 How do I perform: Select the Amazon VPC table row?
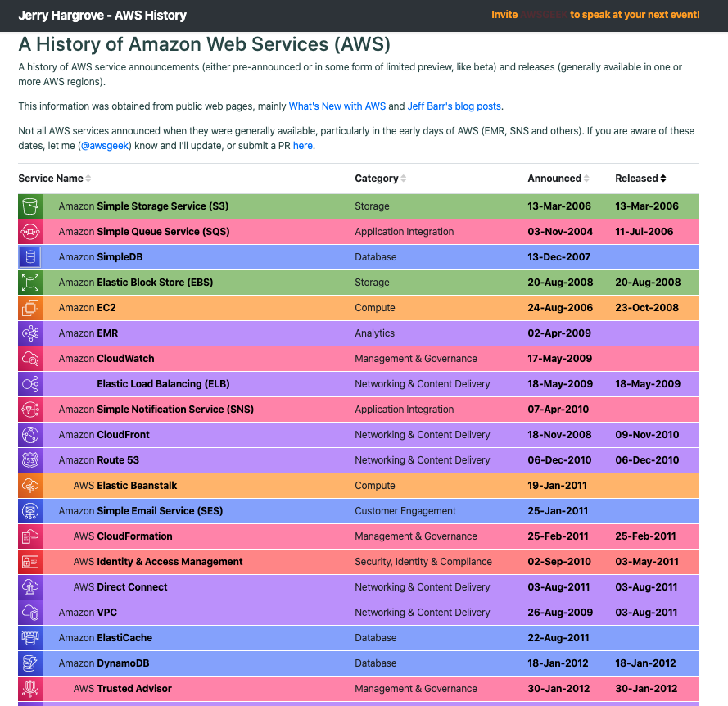(360, 612)
